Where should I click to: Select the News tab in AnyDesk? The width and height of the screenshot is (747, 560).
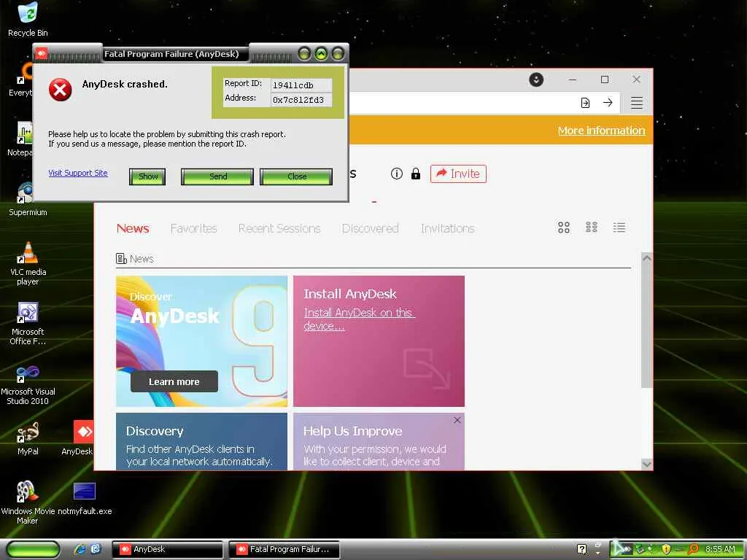point(133,228)
